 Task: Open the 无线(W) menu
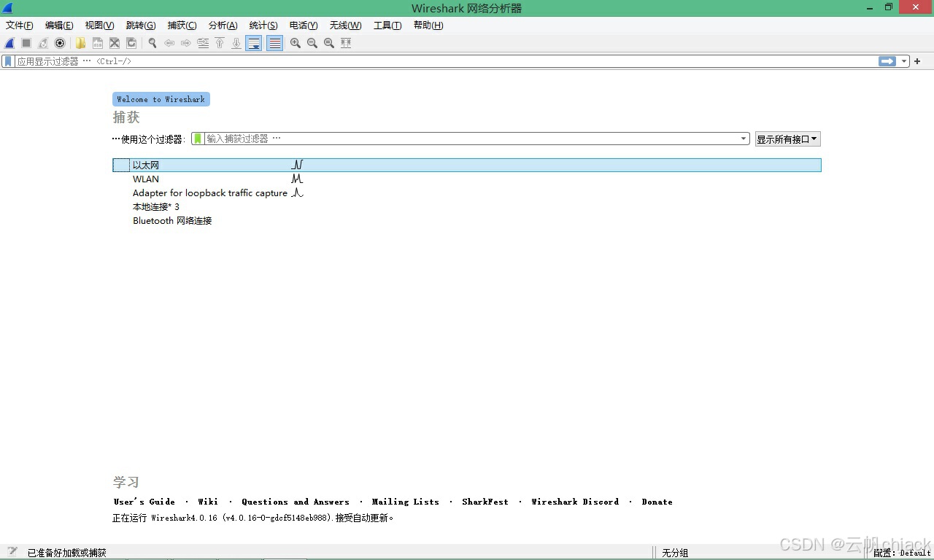(x=345, y=26)
